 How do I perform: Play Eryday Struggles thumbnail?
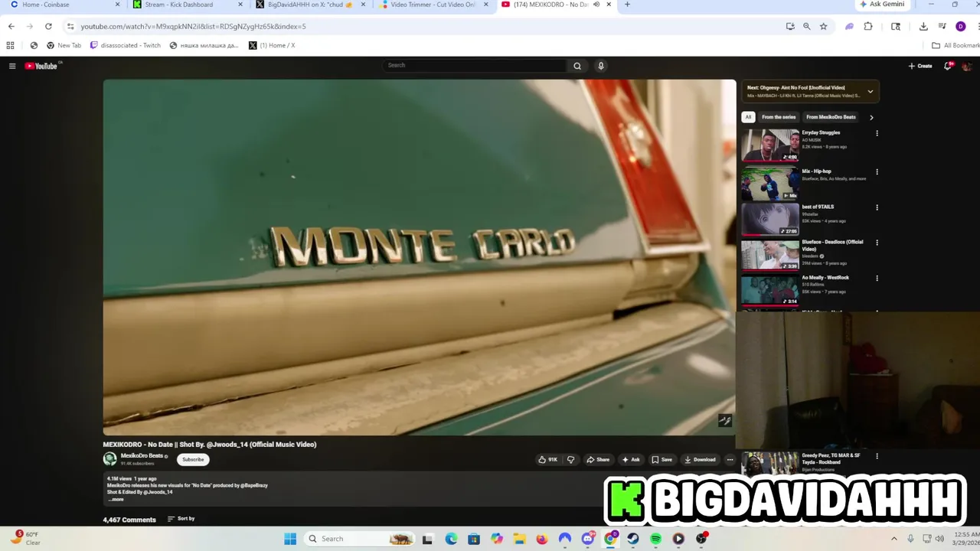point(770,145)
